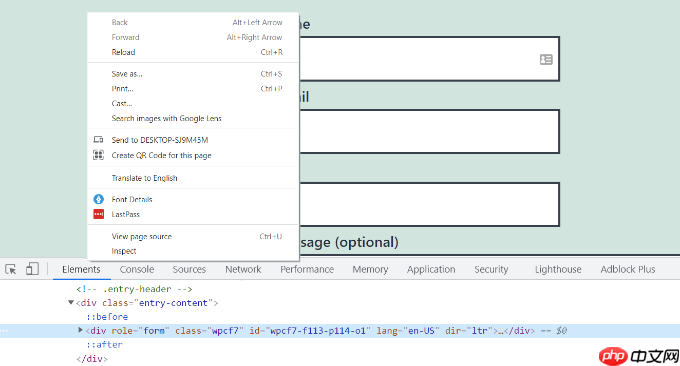The width and height of the screenshot is (680, 366).
Task: Collapse the div entry-content node
Action: point(71,303)
